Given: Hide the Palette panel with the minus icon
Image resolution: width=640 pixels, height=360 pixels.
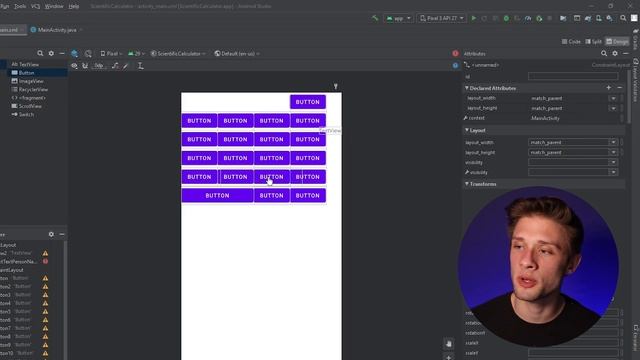Looking at the screenshot, I should point(62,53).
